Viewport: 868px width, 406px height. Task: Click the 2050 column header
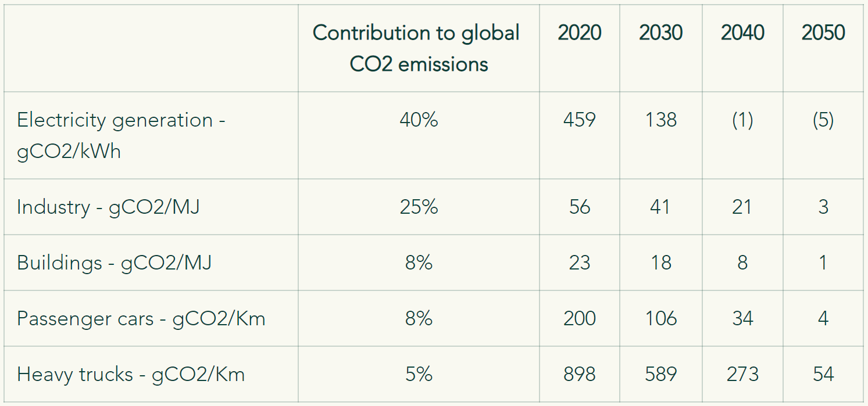point(823,33)
